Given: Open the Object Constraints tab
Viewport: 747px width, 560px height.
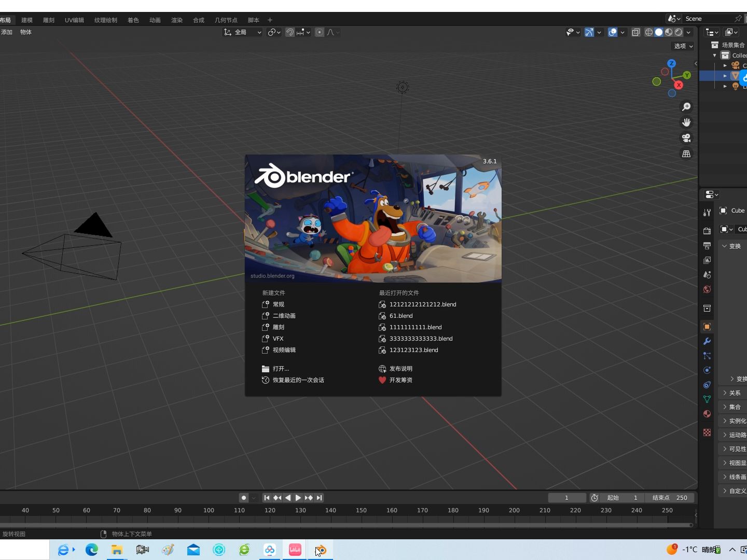Looking at the screenshot, I should pos(707,385).
